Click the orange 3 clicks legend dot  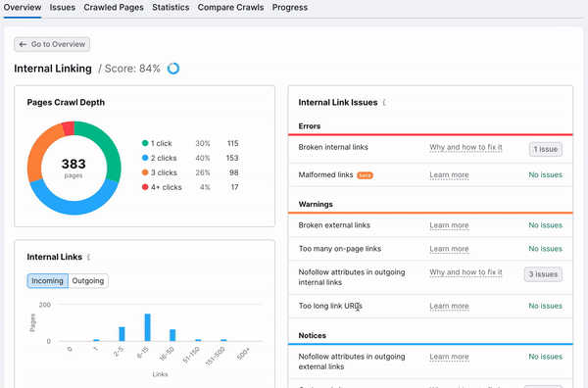click(x=145, y=172)
